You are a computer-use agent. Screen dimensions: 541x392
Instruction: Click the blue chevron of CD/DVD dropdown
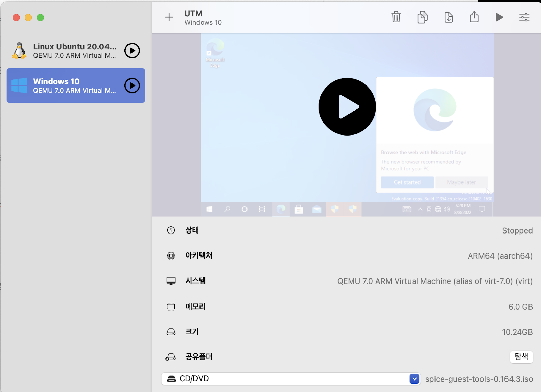415,379
